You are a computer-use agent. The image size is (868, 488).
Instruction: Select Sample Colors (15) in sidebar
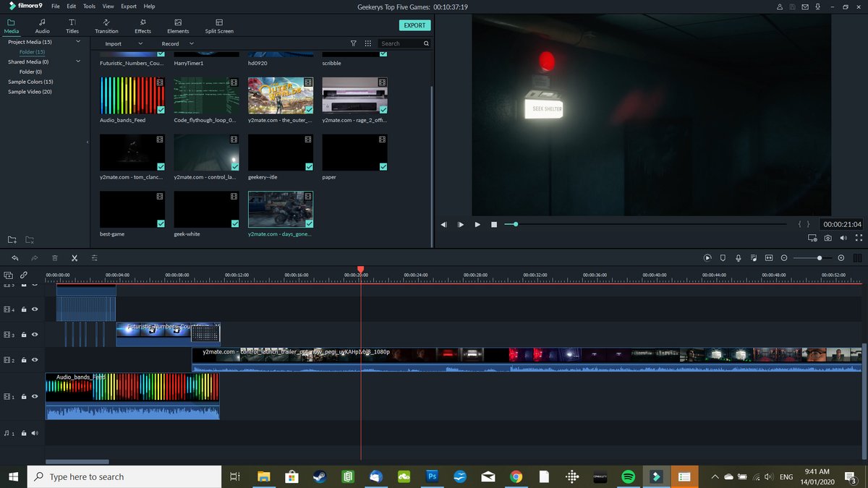click(x=30, y=82)
